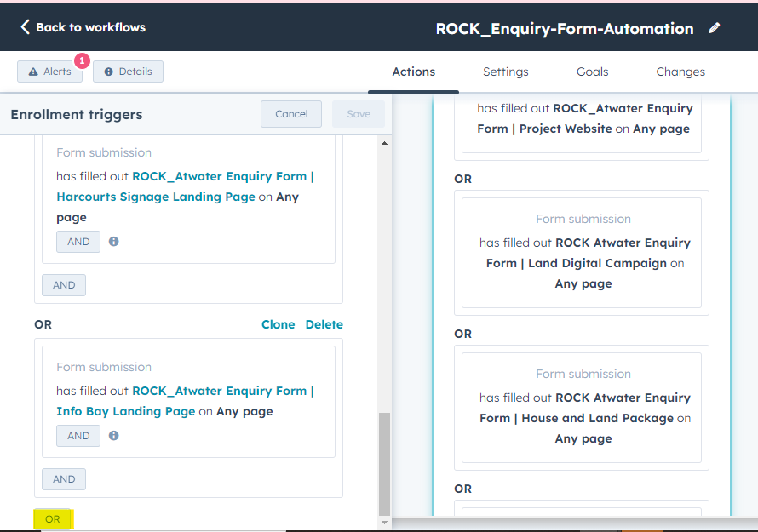Open the Alerts panel

click(x=49, y=72)
